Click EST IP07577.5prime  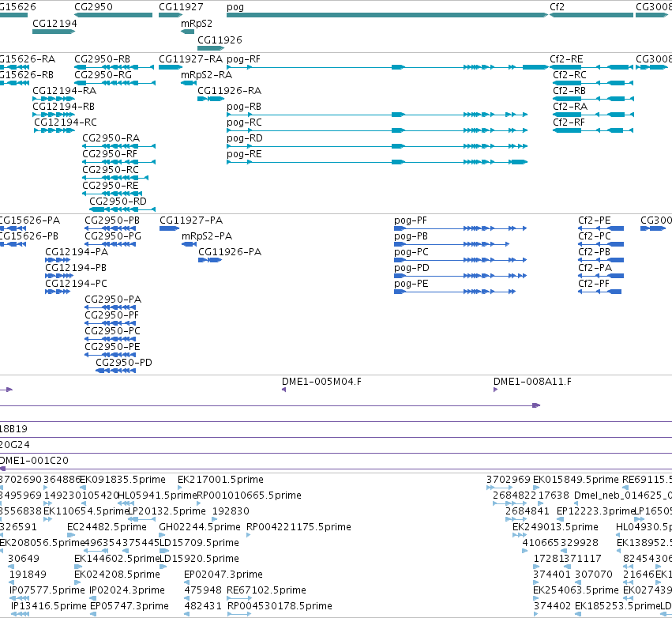pos(20,598)
